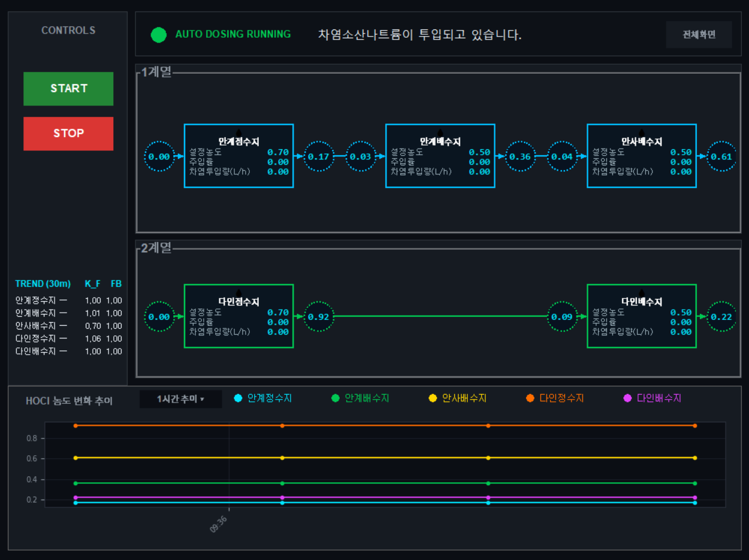
Task: Open the 안계정수지 tank box title
Action: [x=238, y=142]
